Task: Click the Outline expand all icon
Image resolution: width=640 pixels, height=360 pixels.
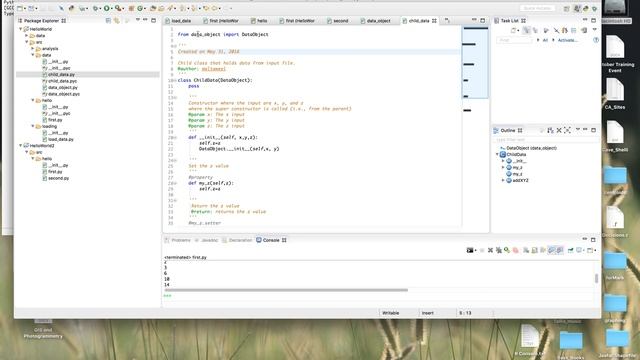Action: 567,130
